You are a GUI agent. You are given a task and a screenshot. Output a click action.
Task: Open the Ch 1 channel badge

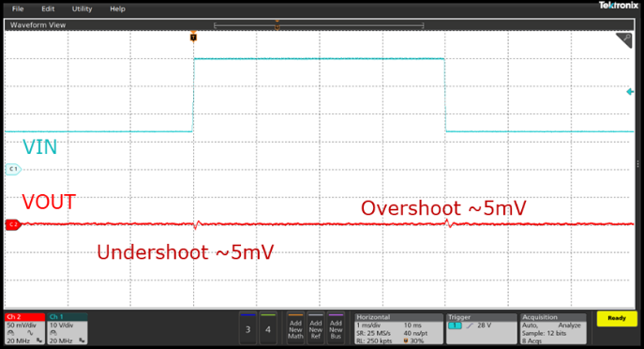(x=67, y=328)
